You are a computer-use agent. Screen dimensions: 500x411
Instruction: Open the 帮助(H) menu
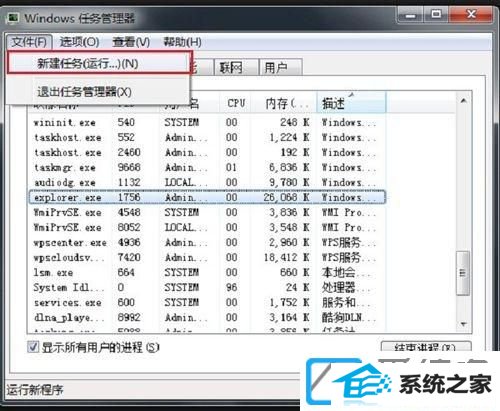[182, 42]
